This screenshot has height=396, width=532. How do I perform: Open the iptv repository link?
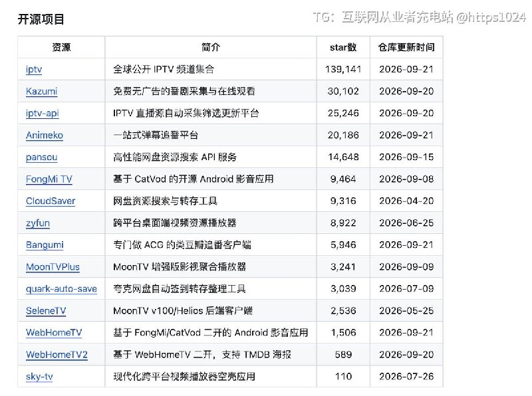click(x=34, y=70)
